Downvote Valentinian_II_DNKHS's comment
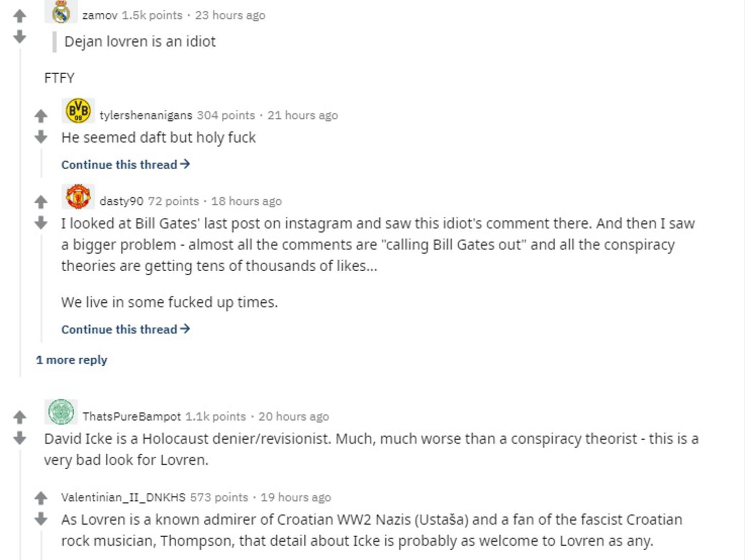Image resolution: width=745 pixels, height=560 pixels. click(x=41, y=519)
